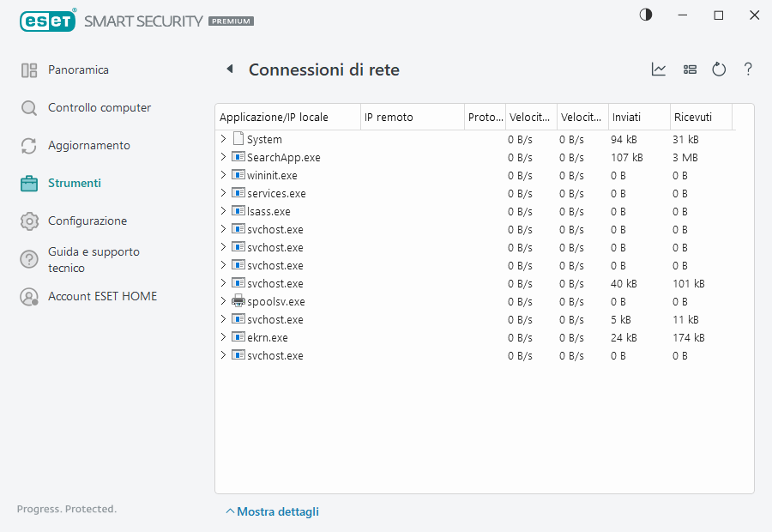The width and height of the screenshot is (772, 532).
Task: Open the help question mark icon
Action: click(748, 70)
